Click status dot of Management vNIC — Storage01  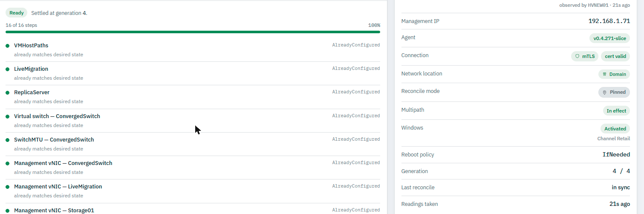8,211
